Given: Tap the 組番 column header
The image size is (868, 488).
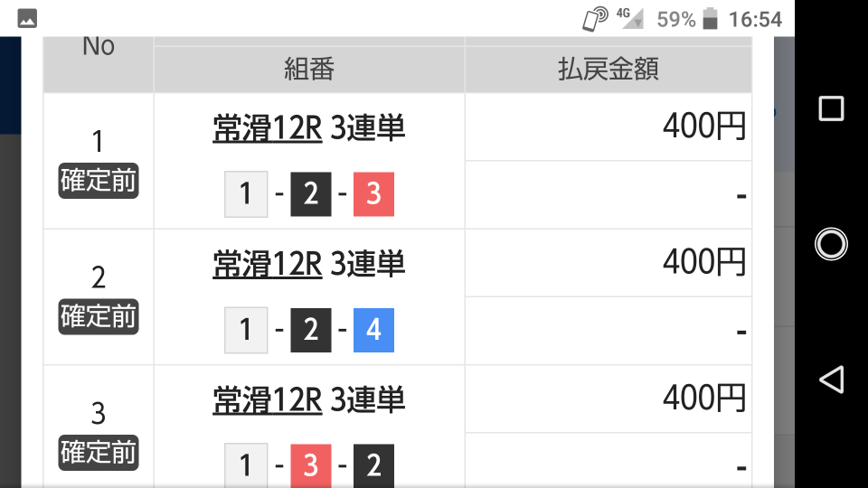Looking at the screenshot, I should (309, 70).
